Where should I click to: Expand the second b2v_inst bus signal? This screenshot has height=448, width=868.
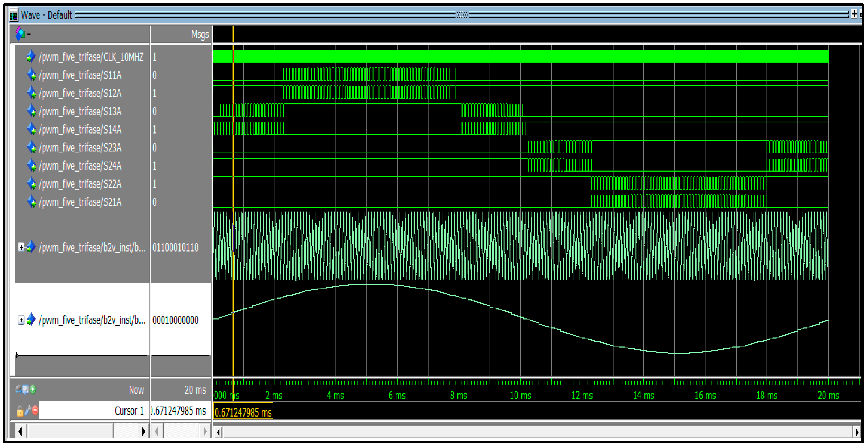(21, 320)
